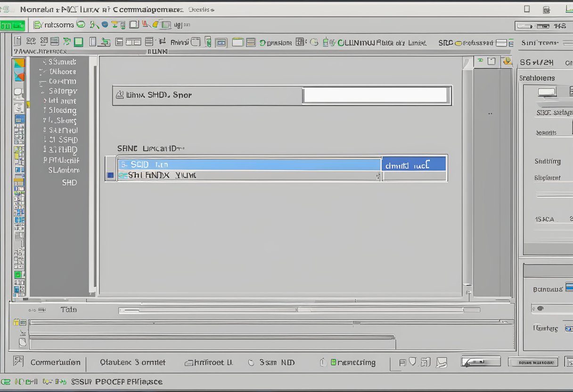Click the paper-plane send icon near the bottom right
573x392 pixels.
440,363
